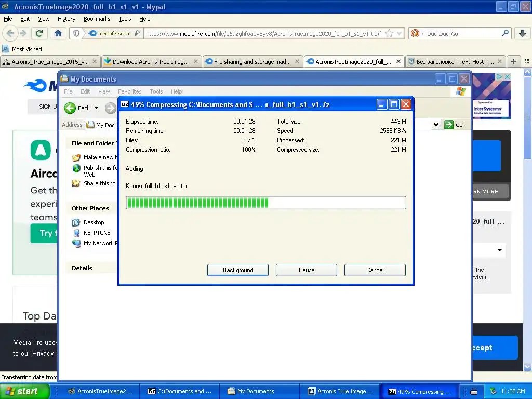Switch to AcronisTrueImage2 taskbar item

pos(99,391)
